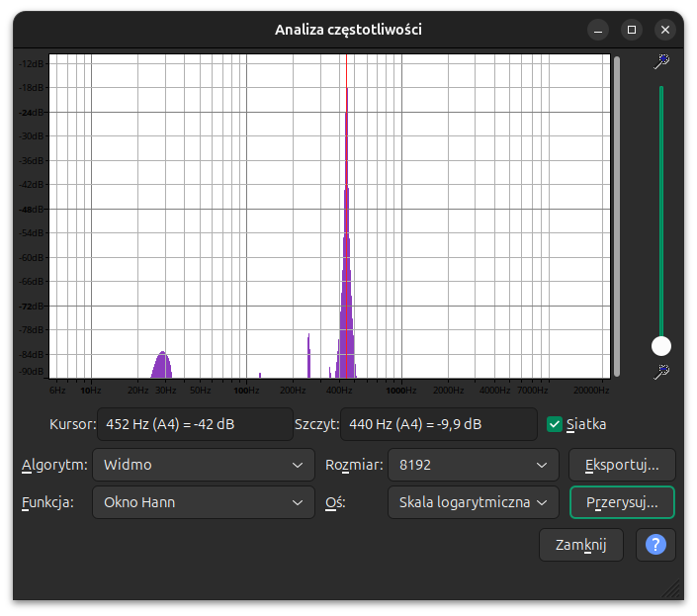Click the vertical zoom slider white handle
Viewport: 697px width, 616px height.
(x=661, y=346)
